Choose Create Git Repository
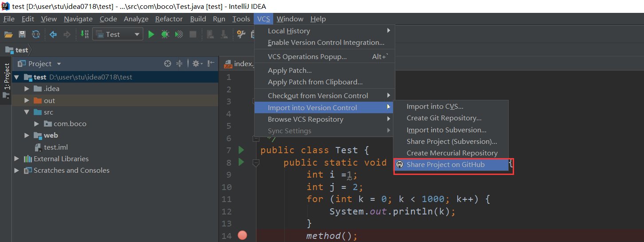Screen dimensions: 644x242 451,118
